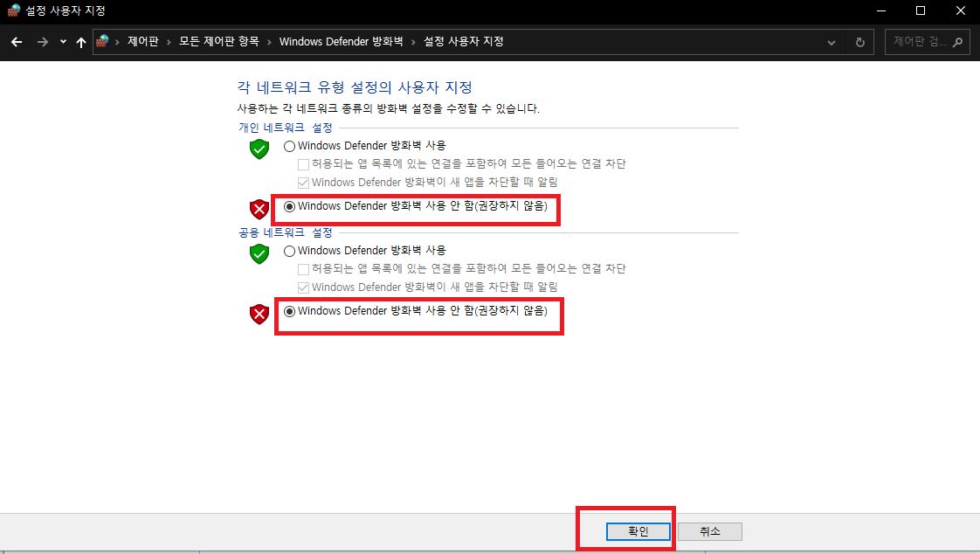The image size is (980, 554).
Task: Click heading 각 네트워크 유형 설정의 사용자 지정
Action: click(355, 87)
